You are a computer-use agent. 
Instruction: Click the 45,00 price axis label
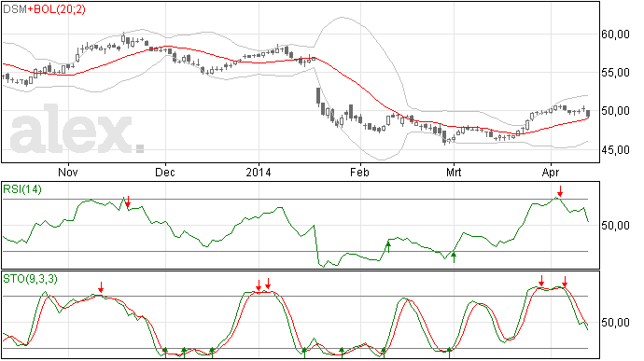coord(615,150)
